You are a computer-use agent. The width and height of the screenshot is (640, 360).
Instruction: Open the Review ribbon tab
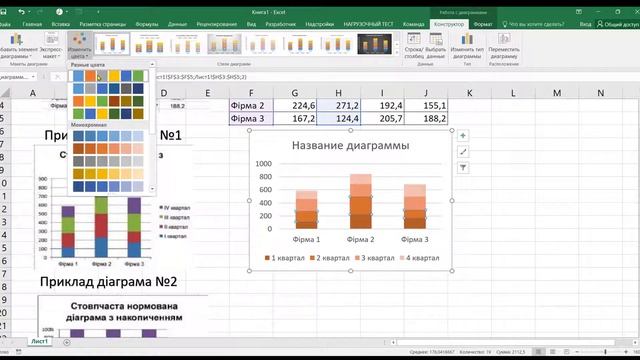click(216, 24)
